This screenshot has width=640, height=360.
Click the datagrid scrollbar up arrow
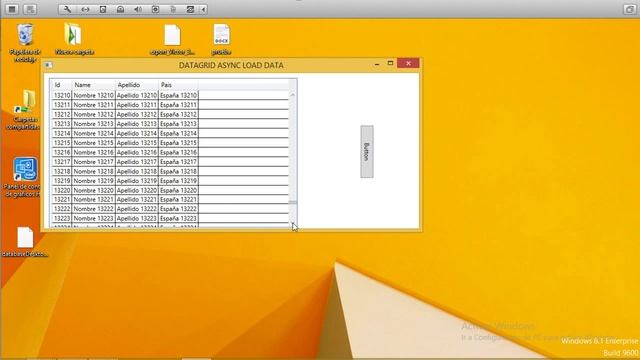point(293,95)
